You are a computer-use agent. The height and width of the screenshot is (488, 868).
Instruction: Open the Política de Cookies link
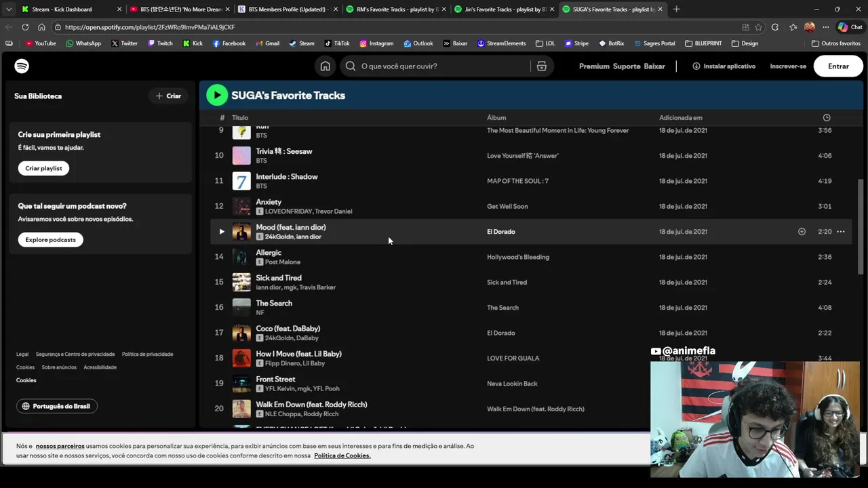point(342,455)
